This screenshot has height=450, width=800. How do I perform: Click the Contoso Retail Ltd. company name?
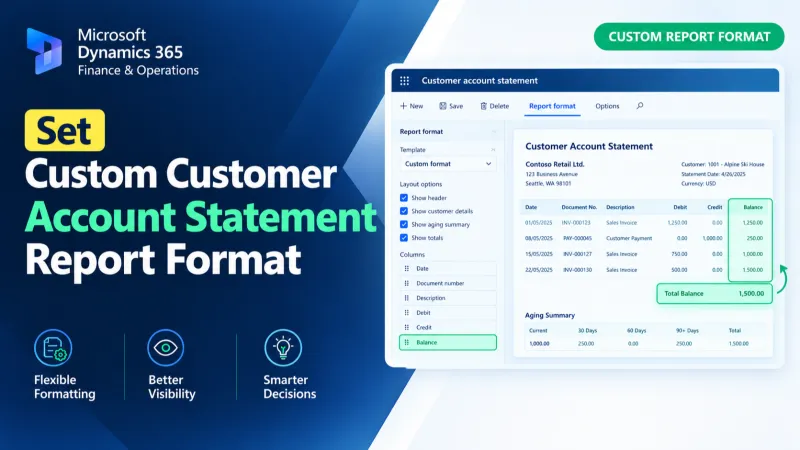point(555,164)
